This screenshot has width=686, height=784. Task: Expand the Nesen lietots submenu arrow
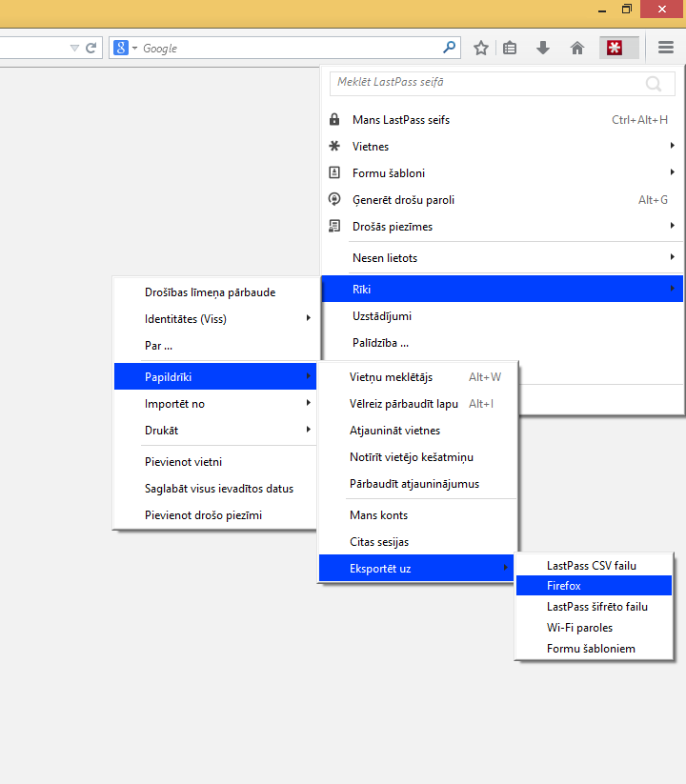[673, 257]
